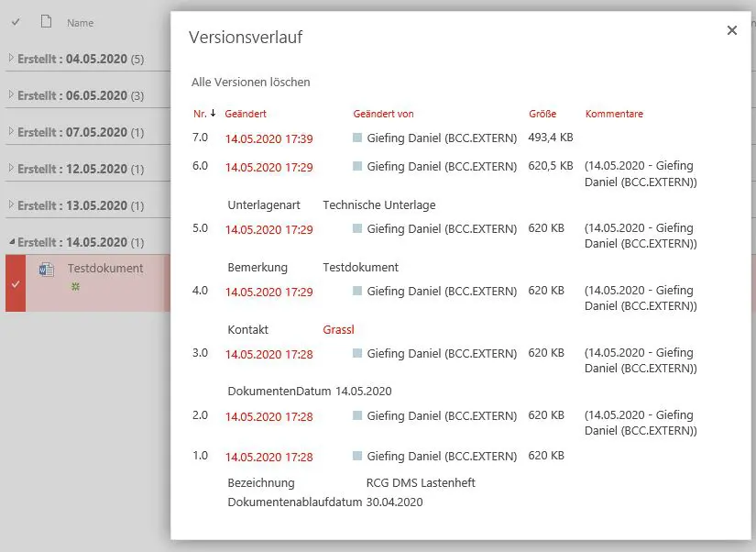The image size is (756, 552).
Task: Click presence indicator for version 1.0 editor
Action: (357, 457)
